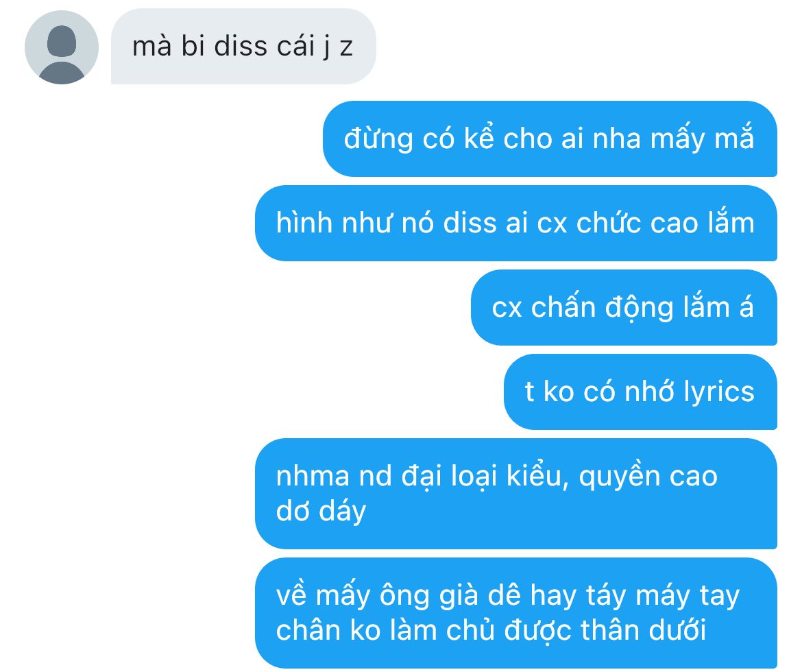
Task: Click the words 'mấy mắ' in the first blue bubble
Action: click(702, 139)
